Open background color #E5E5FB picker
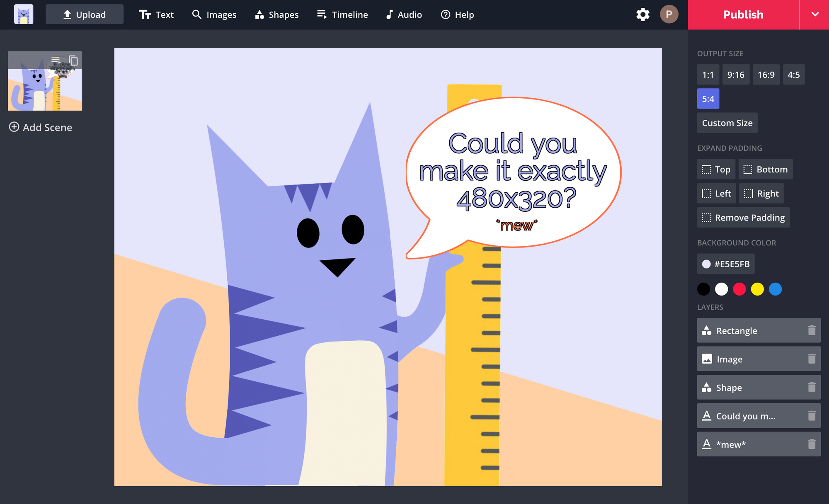Screen dimensions: 829x504 [725, 264]
